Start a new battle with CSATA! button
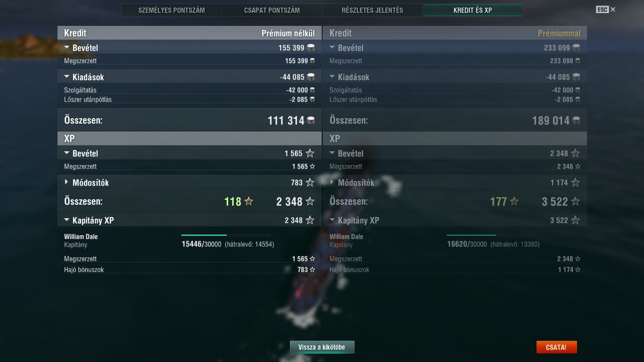Screen dimensions: 644x362 [x=556, y=347]
